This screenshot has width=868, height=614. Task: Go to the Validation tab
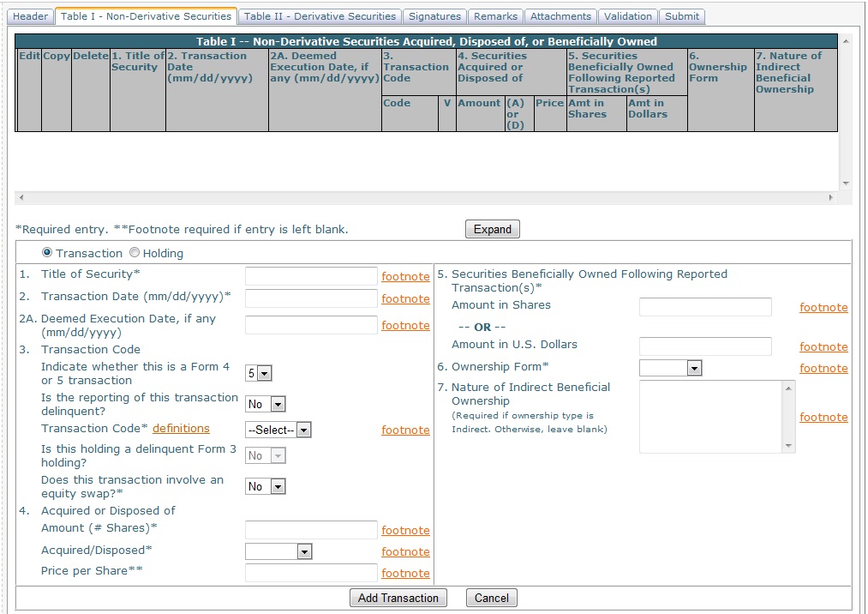(628, 16)
